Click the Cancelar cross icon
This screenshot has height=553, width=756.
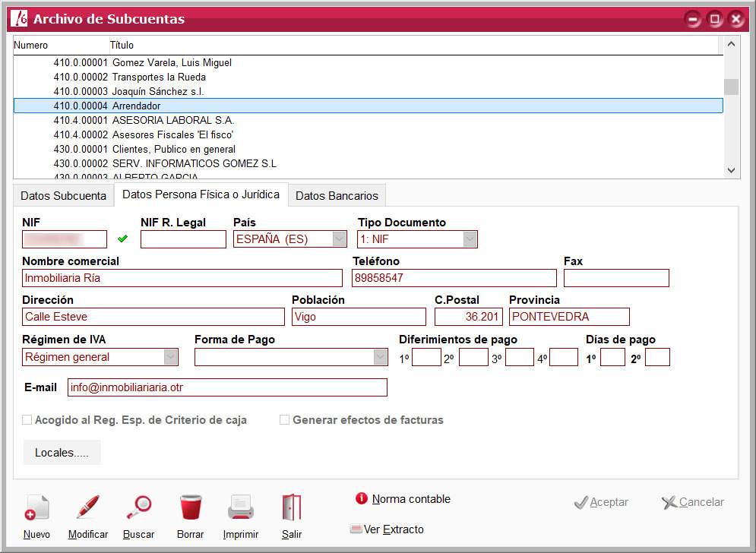click(669, 502)
